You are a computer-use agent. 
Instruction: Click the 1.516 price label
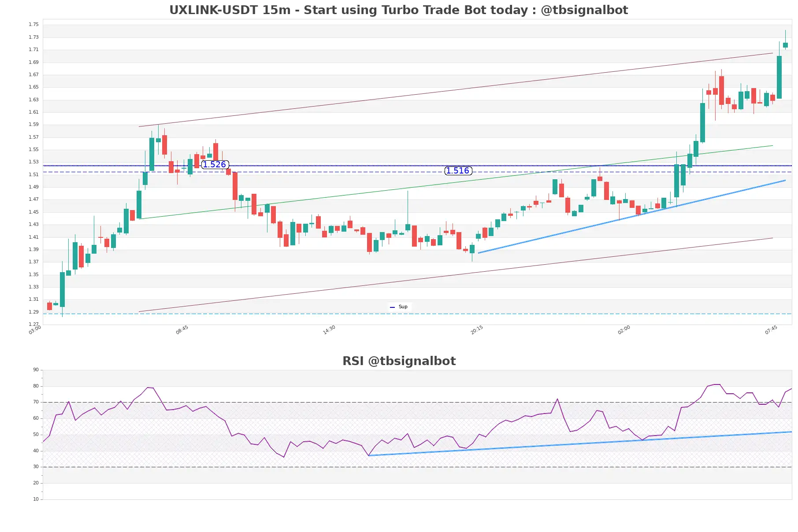click(458, 171)
